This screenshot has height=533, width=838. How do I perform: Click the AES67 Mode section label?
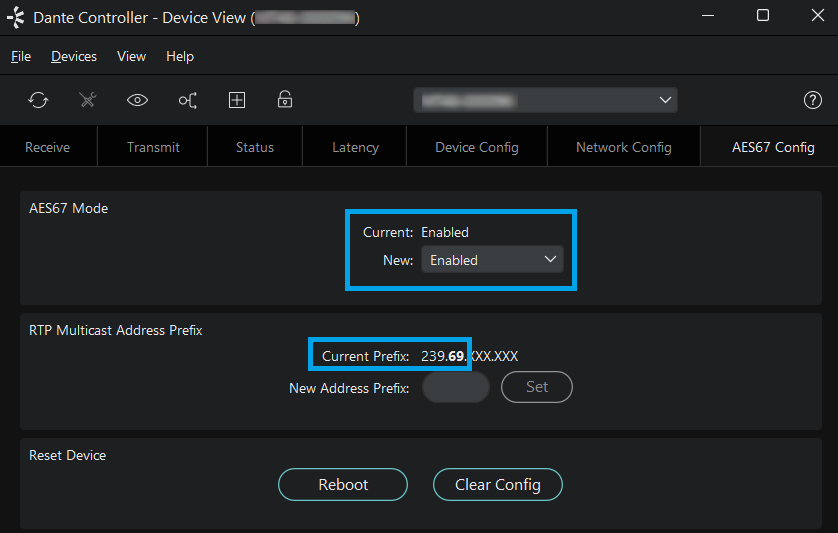click(68, 208)
